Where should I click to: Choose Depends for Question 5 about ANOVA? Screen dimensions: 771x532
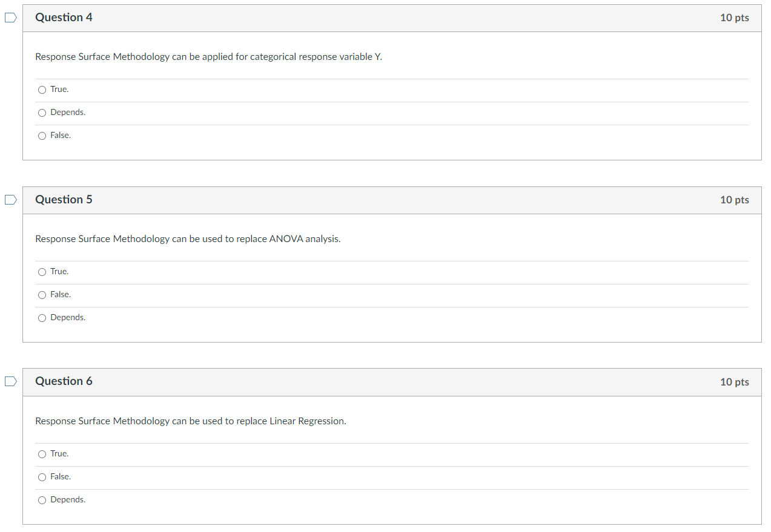pyautogui.click(x=42, y=318)
